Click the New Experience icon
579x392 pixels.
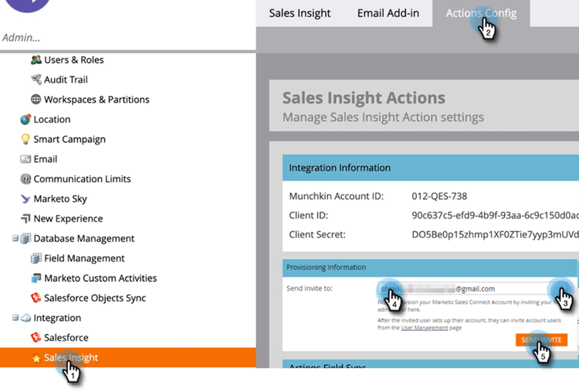25,218
